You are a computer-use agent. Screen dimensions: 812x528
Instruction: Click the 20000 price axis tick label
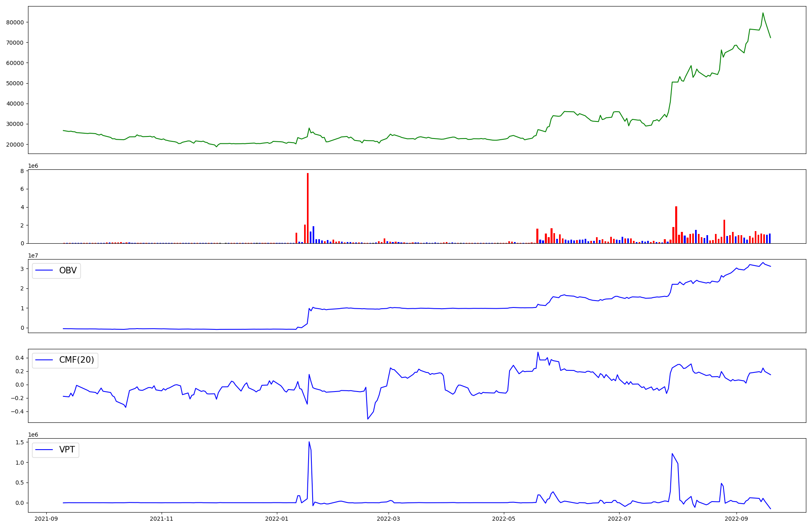tap(15, 145)
